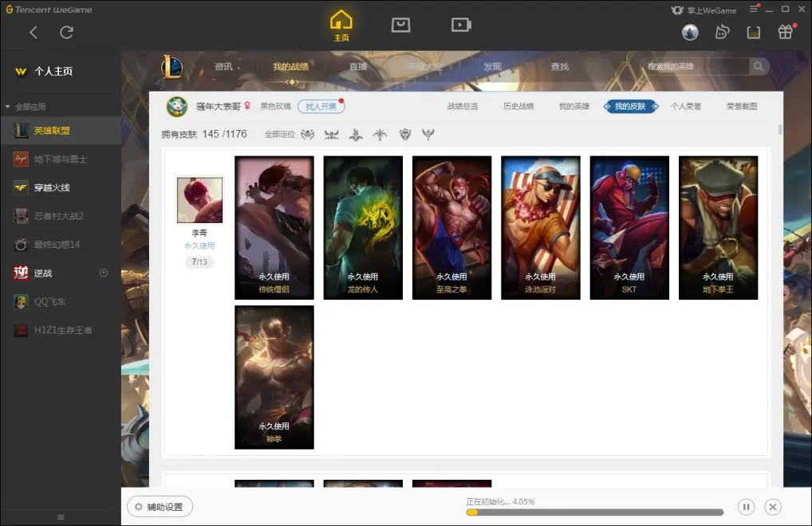Switch to 战绩总览 sub-tab
This screenshot has width=812, height=526.
tap(463, 107)
